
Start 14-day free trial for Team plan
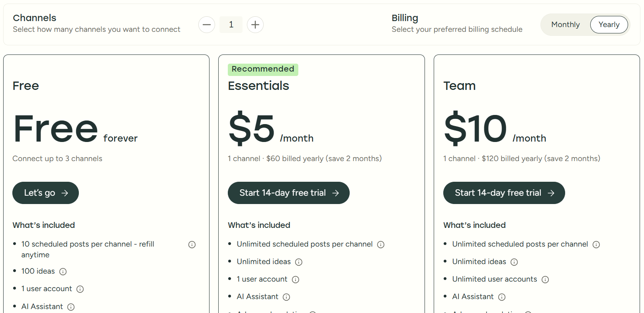click(x=504, y=193)
